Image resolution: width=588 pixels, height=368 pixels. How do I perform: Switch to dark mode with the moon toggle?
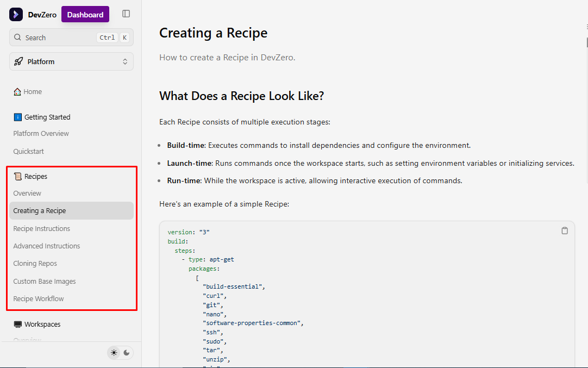[x=127, y=353]
